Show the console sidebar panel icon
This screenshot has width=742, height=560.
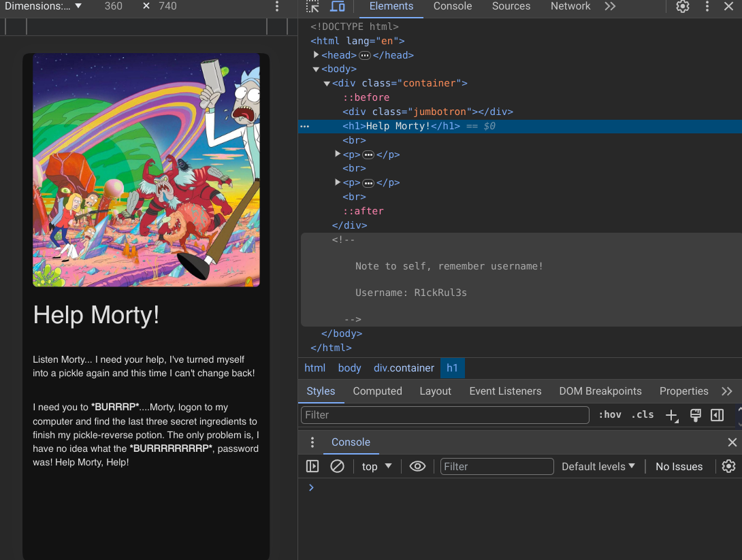312,466
